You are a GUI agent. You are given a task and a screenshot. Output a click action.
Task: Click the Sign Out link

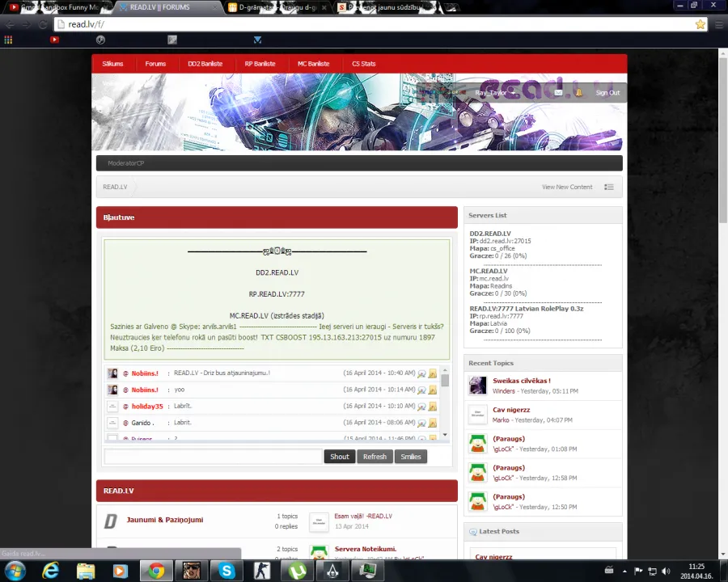coord(607,92)
